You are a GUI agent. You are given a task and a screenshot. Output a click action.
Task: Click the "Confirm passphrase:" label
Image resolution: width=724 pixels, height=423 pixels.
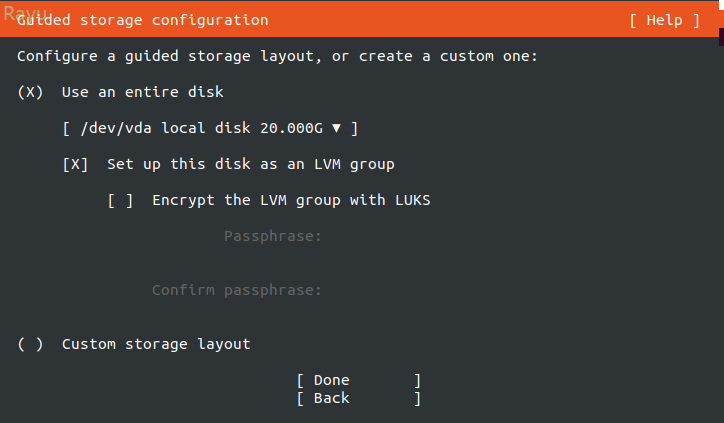(237, 290)
